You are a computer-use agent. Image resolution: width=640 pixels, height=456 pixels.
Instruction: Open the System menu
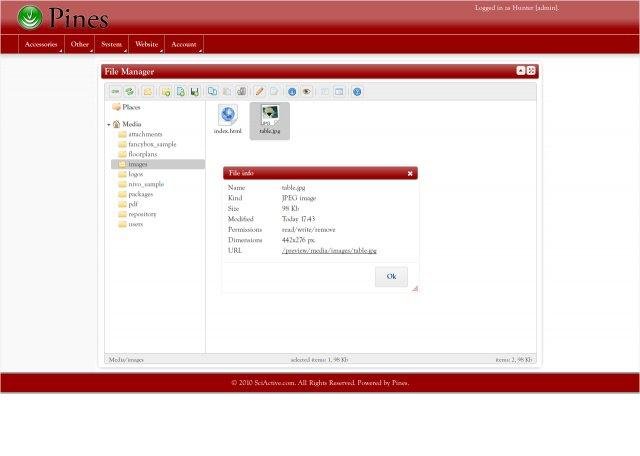pos(111,44)
